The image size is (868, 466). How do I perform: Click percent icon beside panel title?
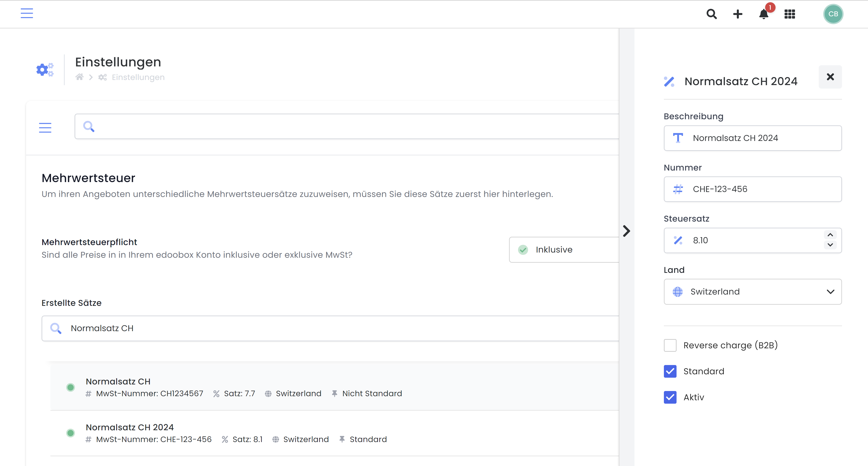[x=669, y=82]
